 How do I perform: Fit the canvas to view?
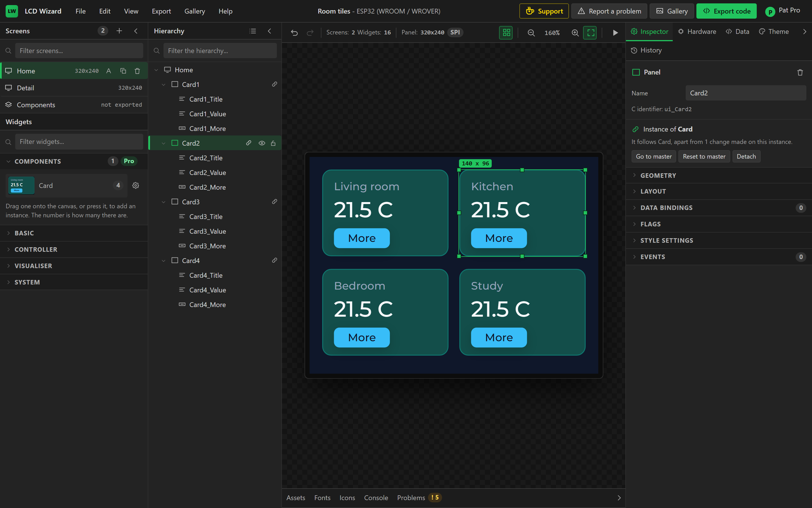(590, 32)
